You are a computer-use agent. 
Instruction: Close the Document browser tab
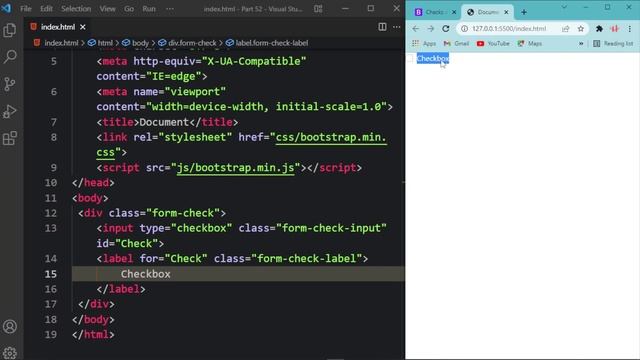click(507, 12)
